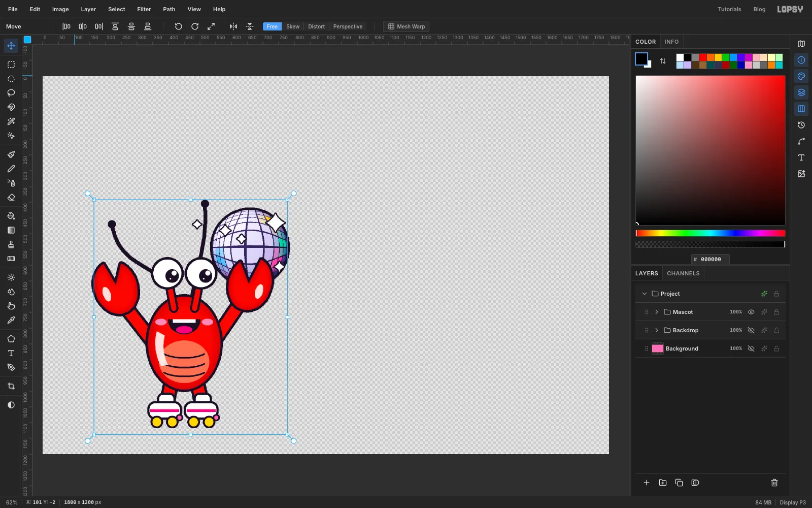Open the Layer menu
Screen dimensions: 812x508
pos(88,9)
